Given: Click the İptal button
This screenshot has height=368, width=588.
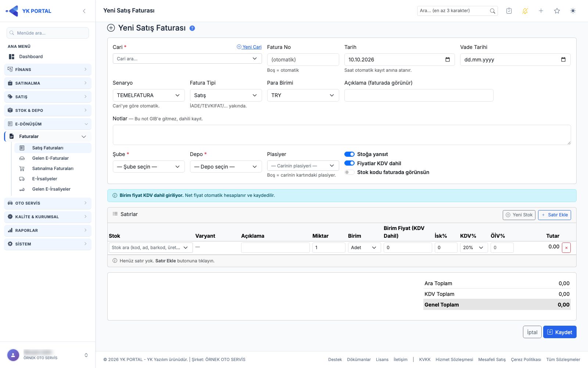Looking at the screenshot, I should click(532, 332).
